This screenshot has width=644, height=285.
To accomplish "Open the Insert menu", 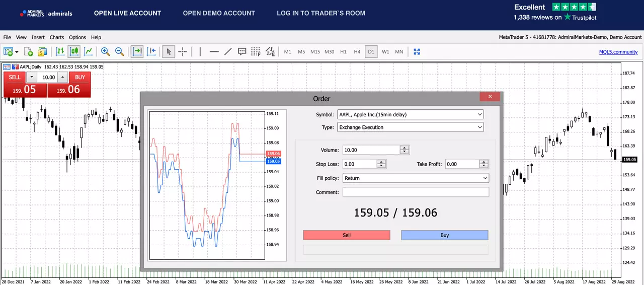I will [38, 37].
